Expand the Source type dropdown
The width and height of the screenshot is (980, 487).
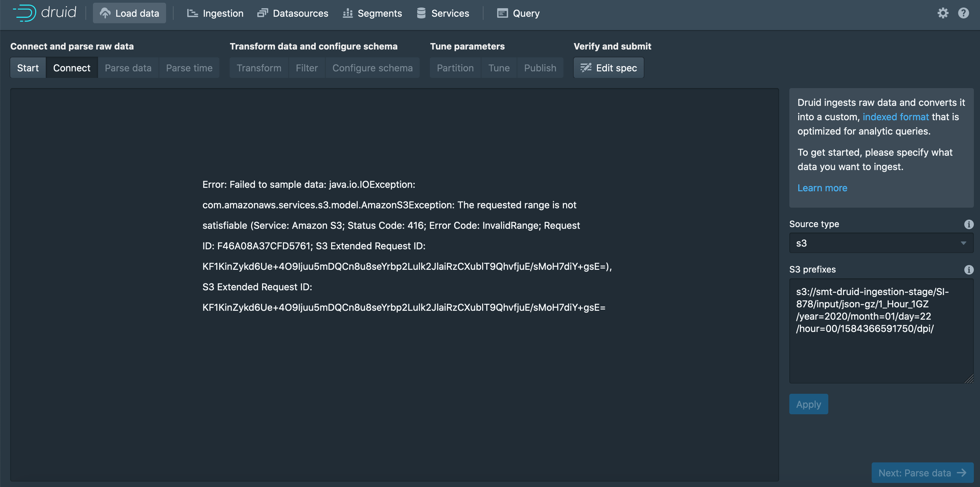[881, 243]
